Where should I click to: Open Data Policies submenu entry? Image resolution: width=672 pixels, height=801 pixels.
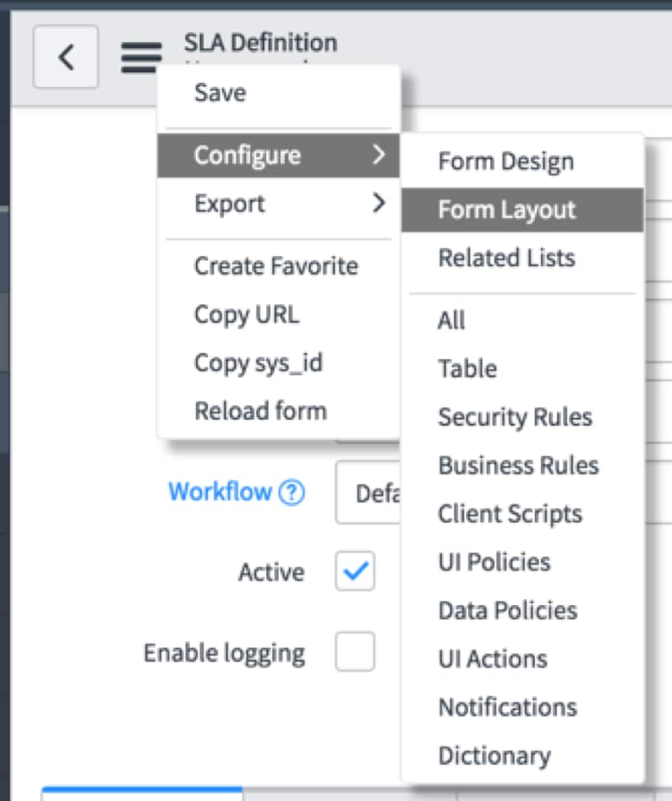(x=522, y=610)
